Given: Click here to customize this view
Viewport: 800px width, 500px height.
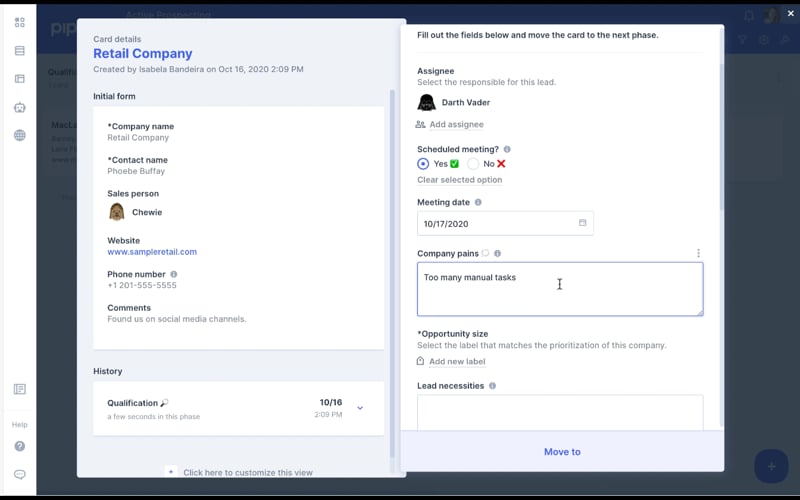Looking at the screenshot, I should [x=247, y=472].
